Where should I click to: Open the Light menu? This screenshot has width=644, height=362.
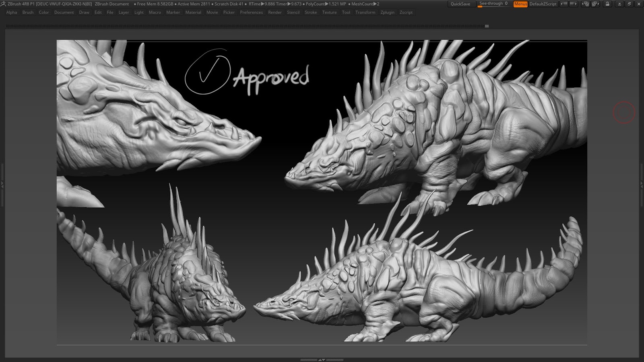point(139,12)
